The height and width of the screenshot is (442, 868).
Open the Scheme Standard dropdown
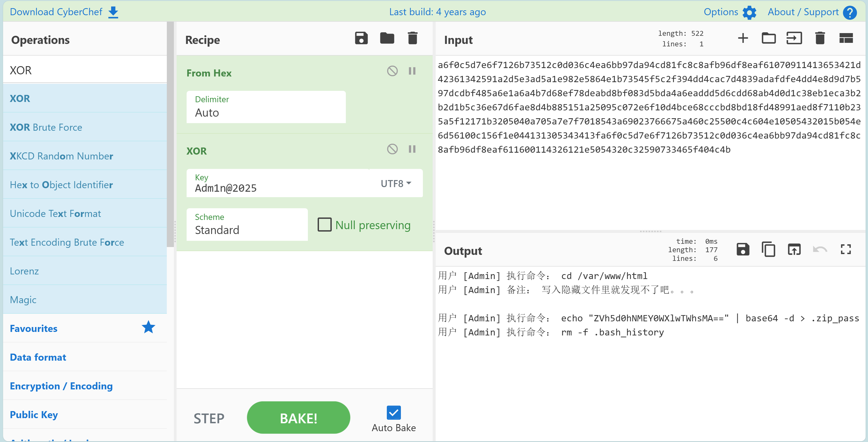[x=247, y=225]
